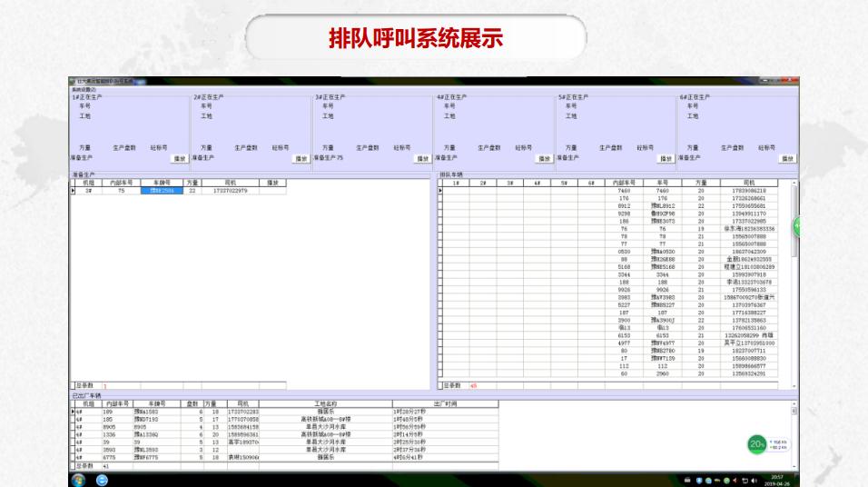Click scroll-down arrow of 已出厂车辆 list
The image size is (868, 487).
794,466
